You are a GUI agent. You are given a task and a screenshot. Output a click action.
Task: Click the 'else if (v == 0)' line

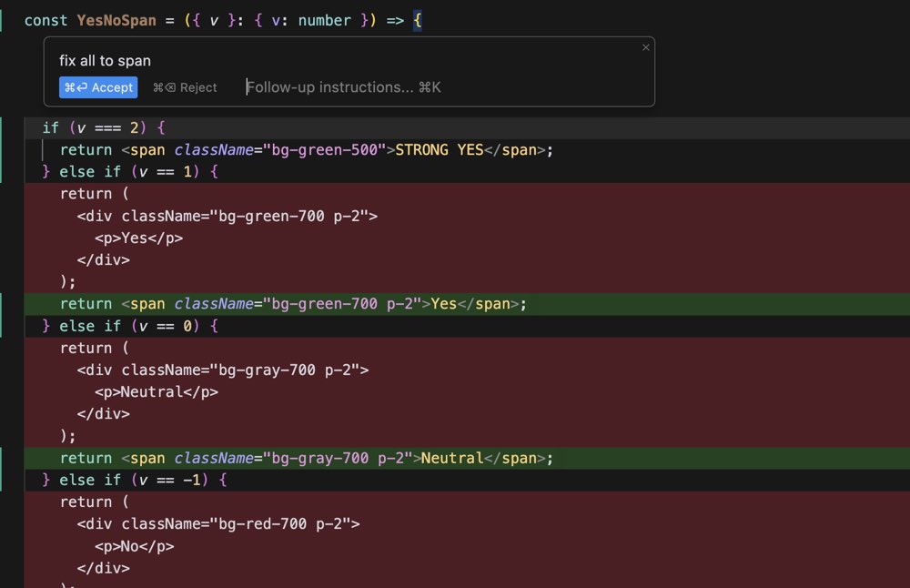tap(130, 326)
